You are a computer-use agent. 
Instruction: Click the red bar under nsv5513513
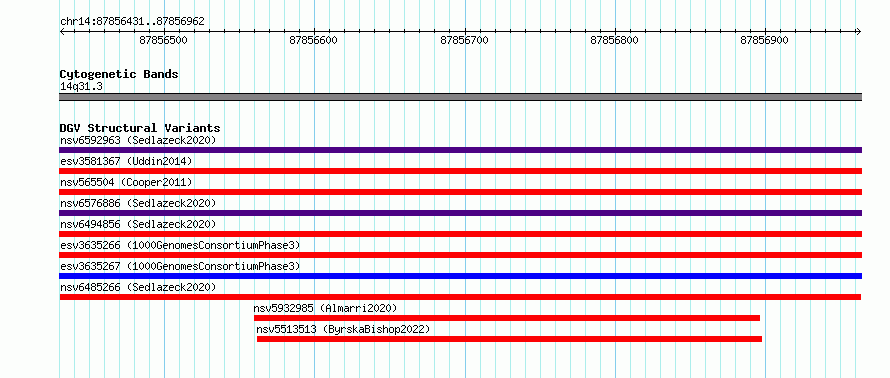[x=509, y=339]
